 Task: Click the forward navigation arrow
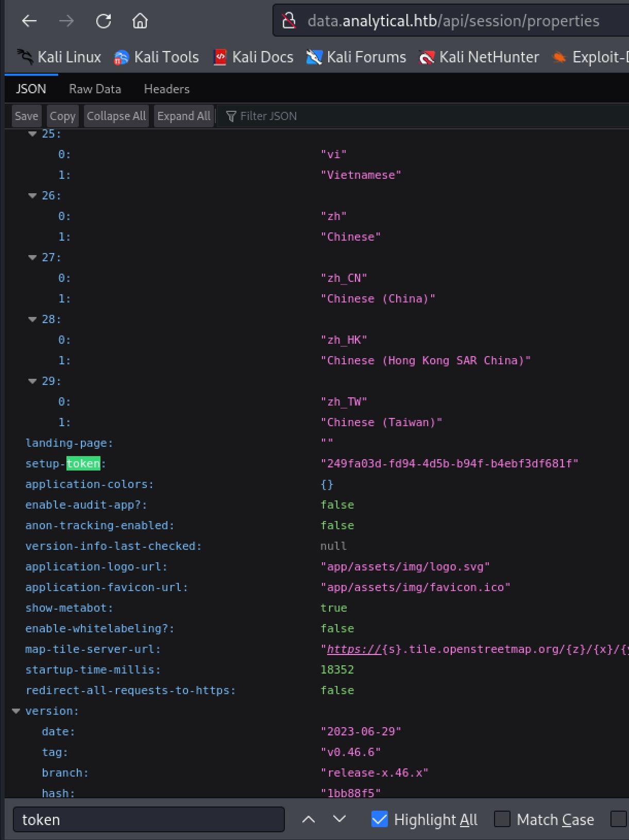pos(66,21)
